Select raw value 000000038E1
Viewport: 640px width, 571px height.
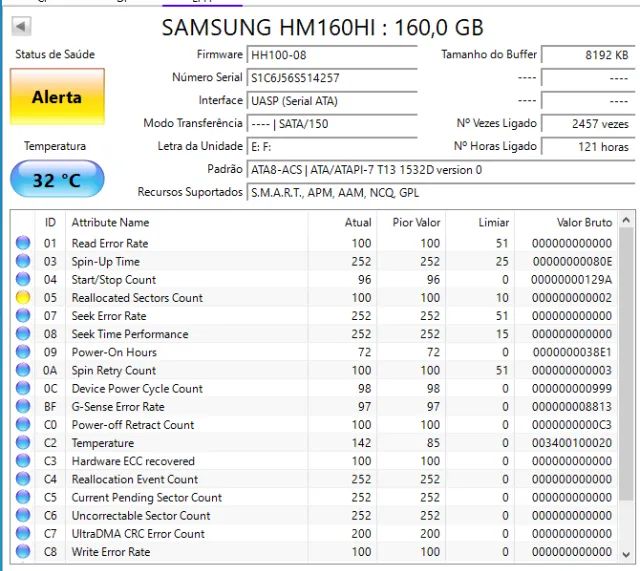(x=572, y=352)
